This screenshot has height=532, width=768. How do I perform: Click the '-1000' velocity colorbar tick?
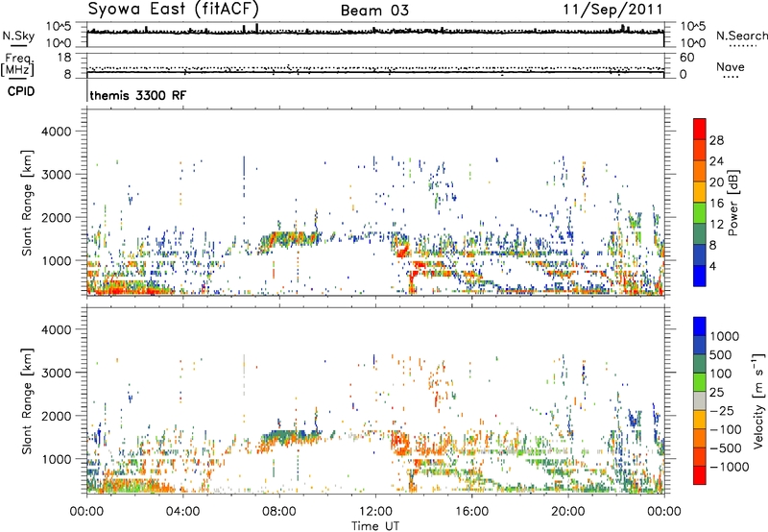(x=729, y=467)
